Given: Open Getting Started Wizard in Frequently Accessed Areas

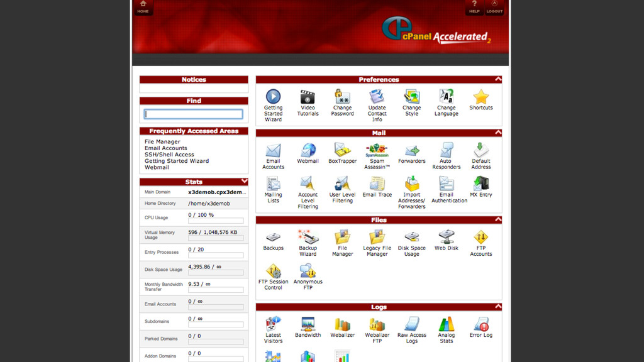Looking at the screenshot, I should click(x=177, y=161).
